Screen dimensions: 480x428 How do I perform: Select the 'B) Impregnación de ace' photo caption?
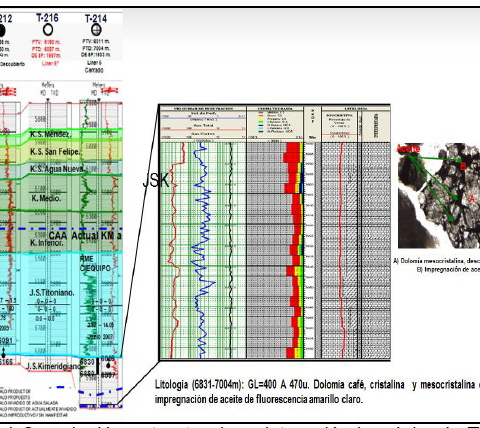[448, 269]
